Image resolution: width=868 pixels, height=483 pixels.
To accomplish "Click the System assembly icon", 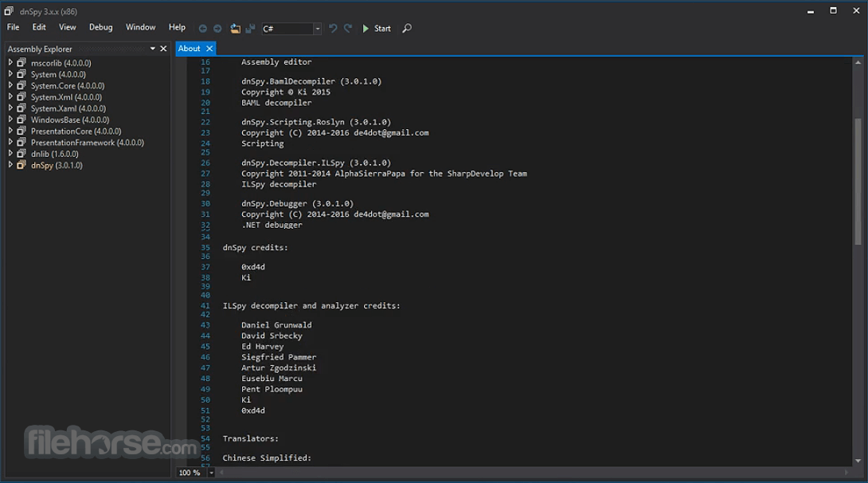I will point(22,73).
